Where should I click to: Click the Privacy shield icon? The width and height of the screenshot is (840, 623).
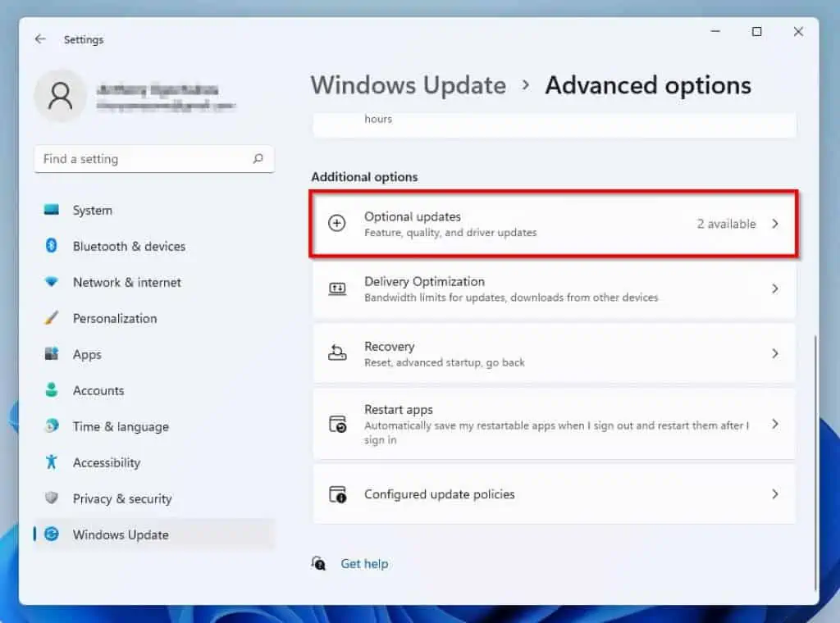click(x=52, y=498)
